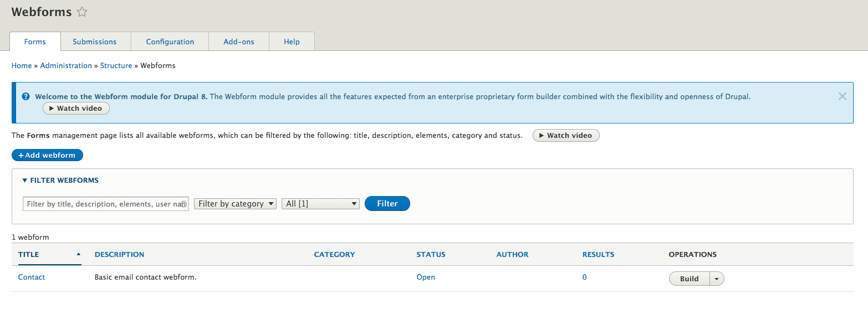Viewport: 868px width, 314px height.
Task: Click the Build button for Contact
Action: (689, 279)
